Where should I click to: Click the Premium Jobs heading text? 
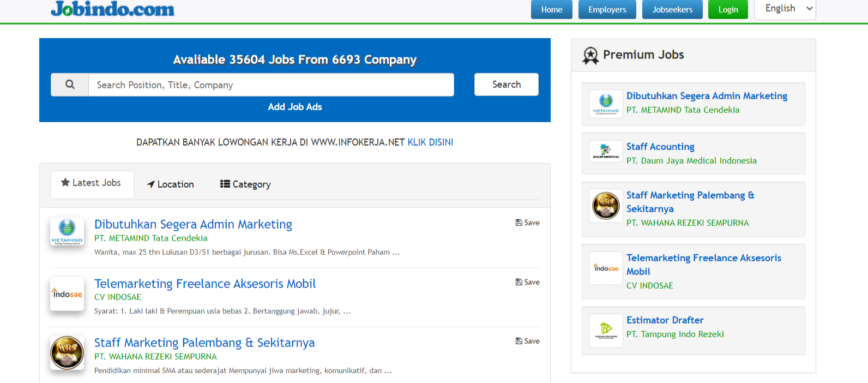coord(643,55)
